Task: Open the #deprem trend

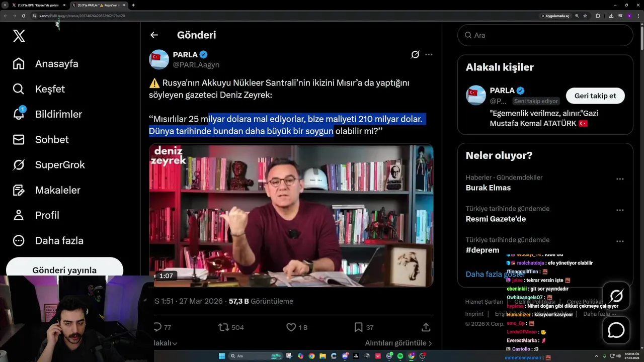Action: click(x=482, y=250)
